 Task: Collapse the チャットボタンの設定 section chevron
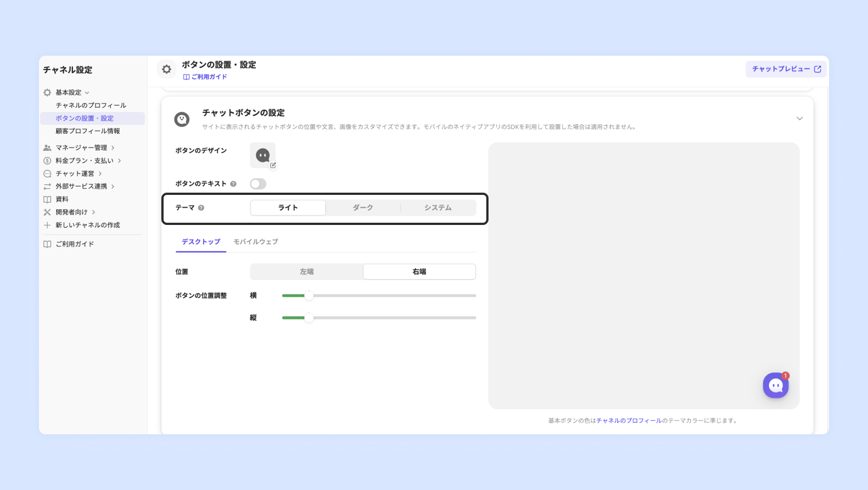(800, 119)
